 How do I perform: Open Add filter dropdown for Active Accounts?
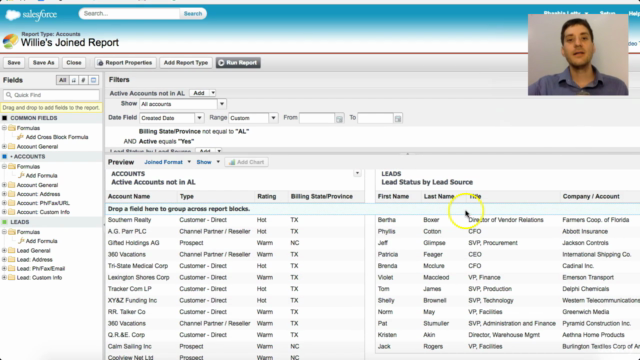point(213,93)
